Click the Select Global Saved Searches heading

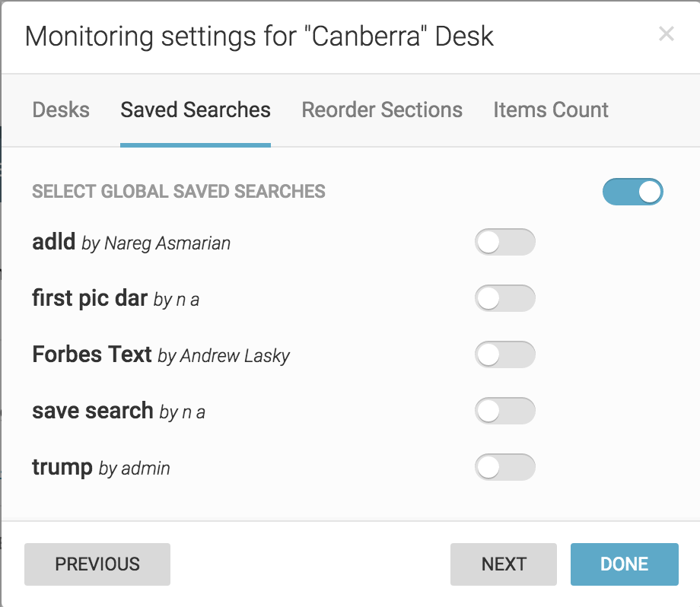coord(179,192)
